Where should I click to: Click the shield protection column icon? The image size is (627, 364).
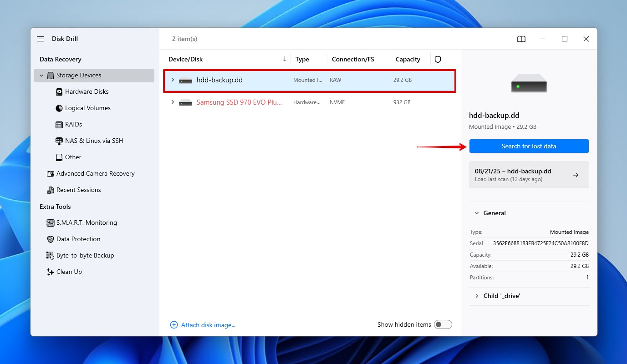coord(438,60)
